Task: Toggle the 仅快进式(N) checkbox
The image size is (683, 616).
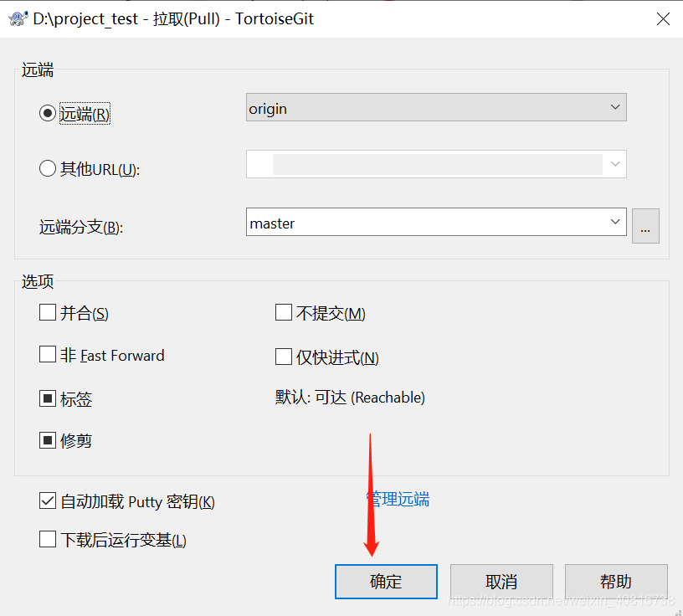Action: (284, 357)
